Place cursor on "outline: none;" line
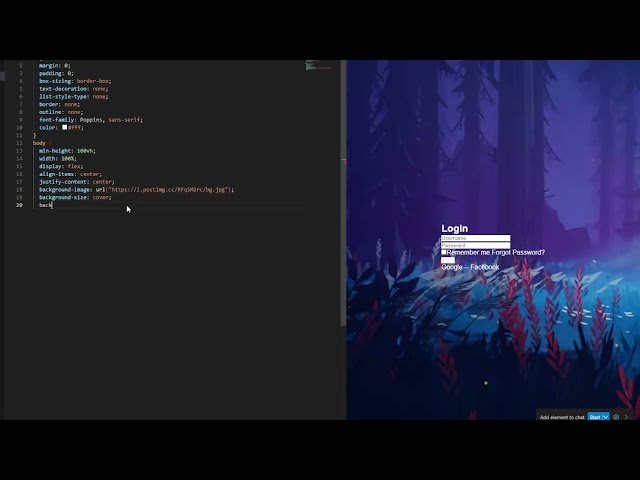 click(61, 112)
